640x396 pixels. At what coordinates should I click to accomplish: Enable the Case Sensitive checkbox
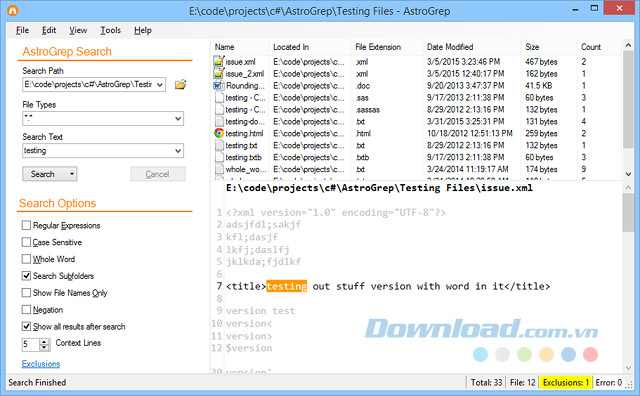pos(26,242)
